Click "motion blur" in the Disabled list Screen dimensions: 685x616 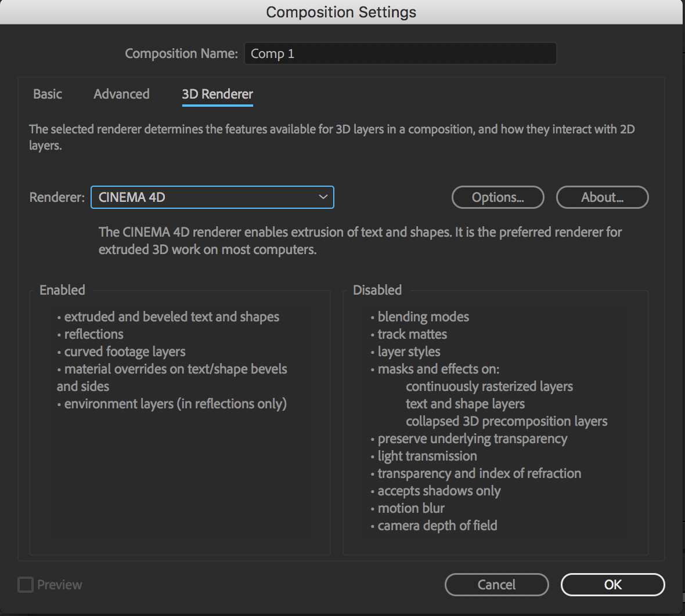[x=411, y=508]
